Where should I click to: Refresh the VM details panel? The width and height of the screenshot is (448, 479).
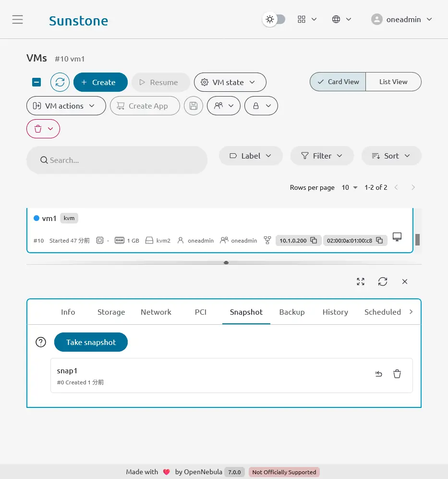click(383, 282)
